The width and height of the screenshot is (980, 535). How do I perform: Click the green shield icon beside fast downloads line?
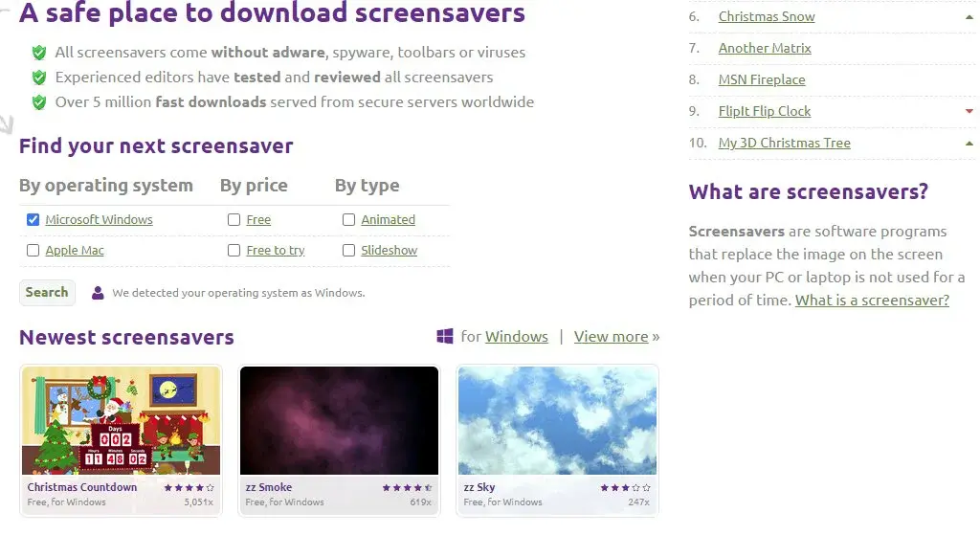[38, 101]
